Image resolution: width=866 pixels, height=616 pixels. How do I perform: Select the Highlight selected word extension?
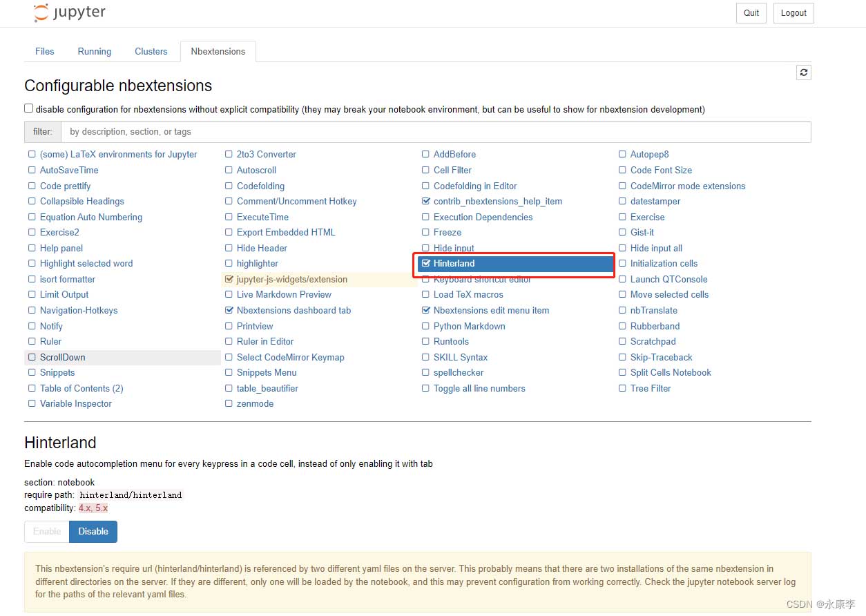point(86,264)
